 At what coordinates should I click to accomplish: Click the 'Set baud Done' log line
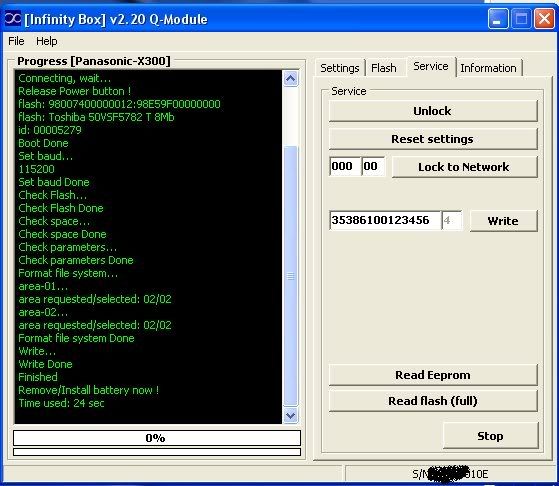[x=54, y=182]
